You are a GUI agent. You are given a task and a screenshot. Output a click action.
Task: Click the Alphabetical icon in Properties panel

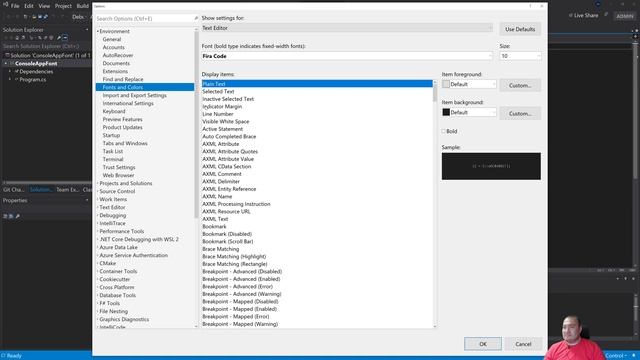pos(11,216)
